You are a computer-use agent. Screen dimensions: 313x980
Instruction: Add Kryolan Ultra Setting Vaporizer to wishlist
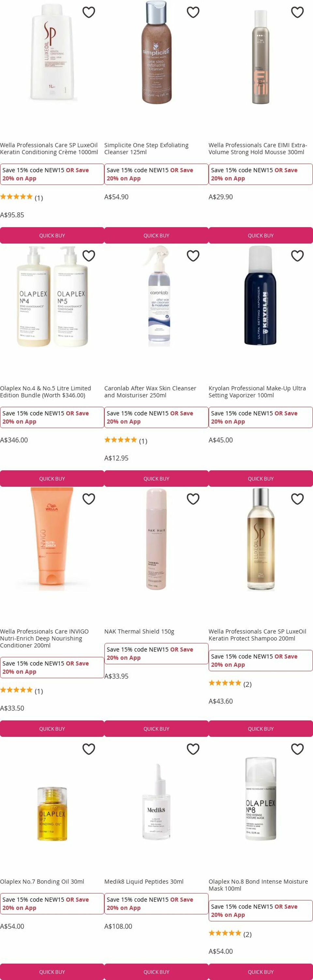pyautogui.click(x=297, y=256)
